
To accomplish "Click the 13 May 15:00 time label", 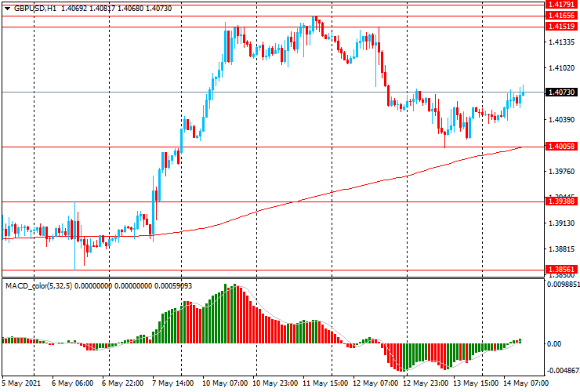I will [476, 383].
